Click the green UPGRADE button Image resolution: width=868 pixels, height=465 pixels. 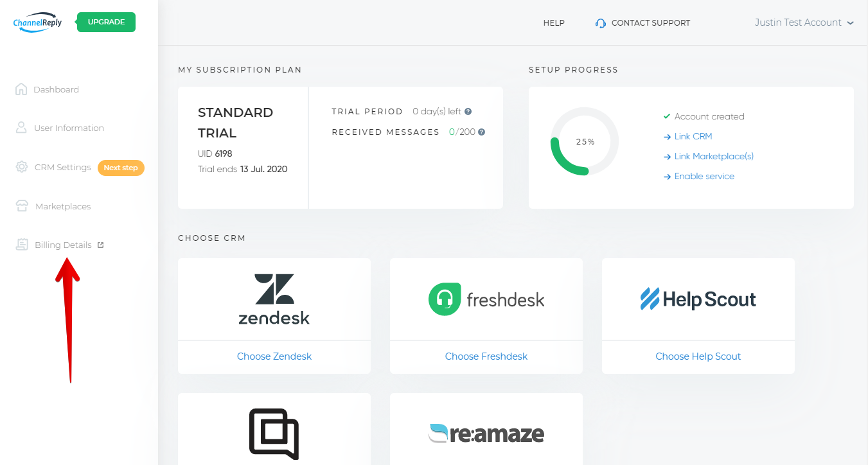[x=106, y=22]
